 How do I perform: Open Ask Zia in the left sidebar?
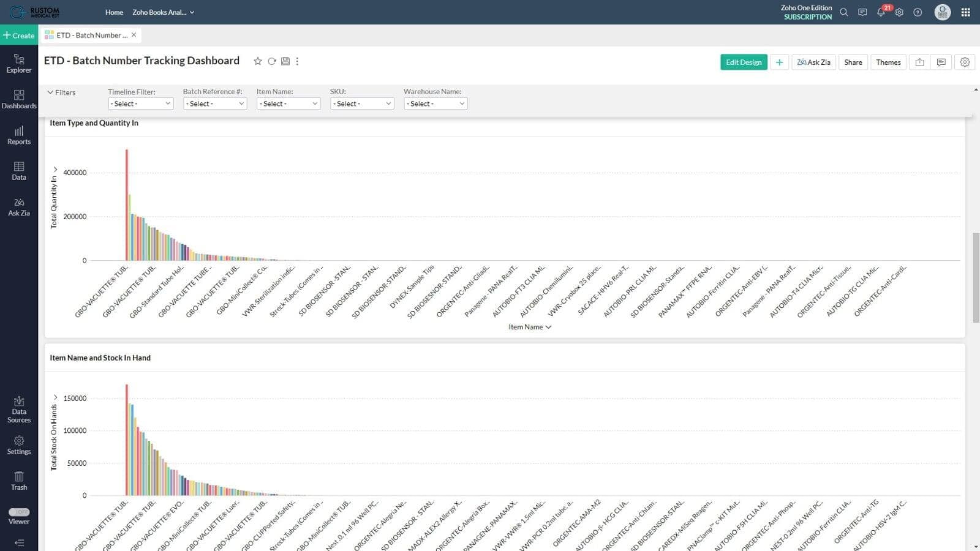(19, 207)
